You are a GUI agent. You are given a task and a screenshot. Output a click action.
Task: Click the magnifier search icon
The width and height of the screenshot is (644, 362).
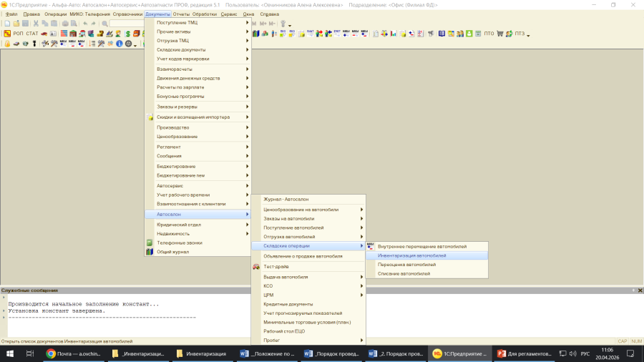coord(104,24)
